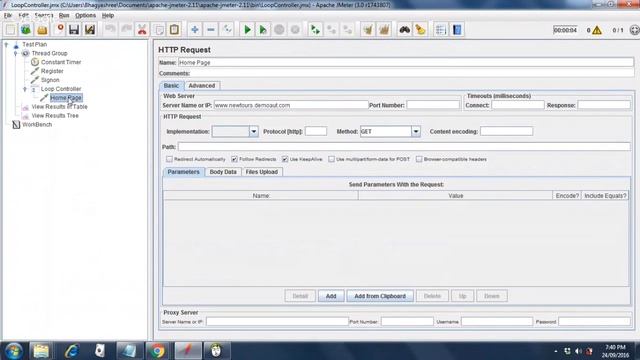Click the Save floppy disk icon
Screen dimensions: 640x360
click(74, 29)
